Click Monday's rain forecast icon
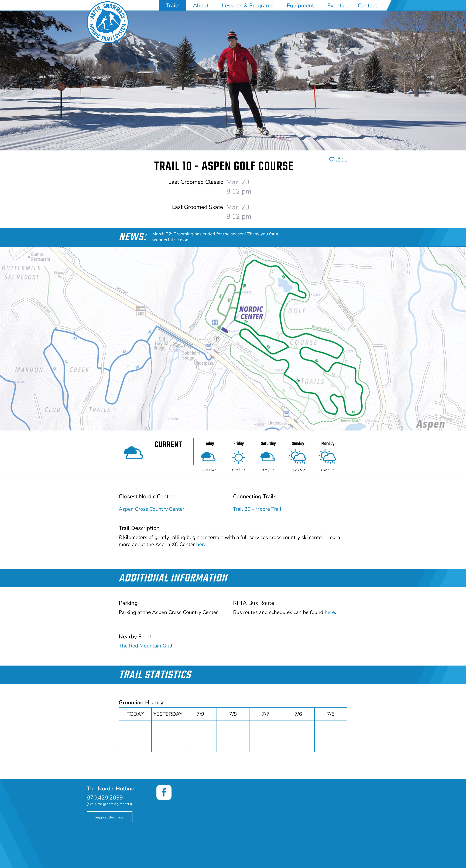The image size is (466, 868). (328, 457)
